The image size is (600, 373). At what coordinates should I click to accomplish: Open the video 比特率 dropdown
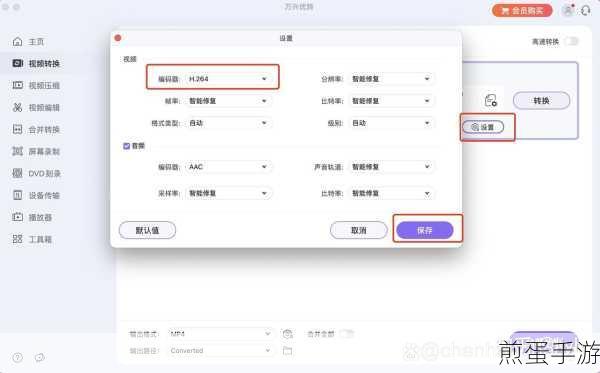click(391, 101)
